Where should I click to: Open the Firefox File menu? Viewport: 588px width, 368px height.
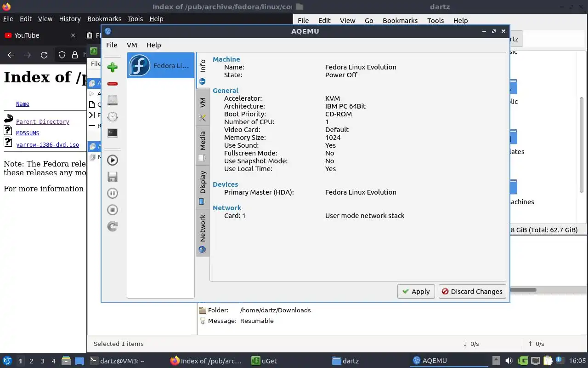8,19
